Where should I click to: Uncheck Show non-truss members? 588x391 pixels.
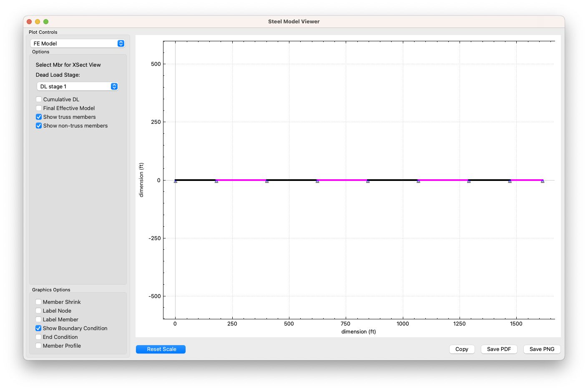tap(39, 126)
